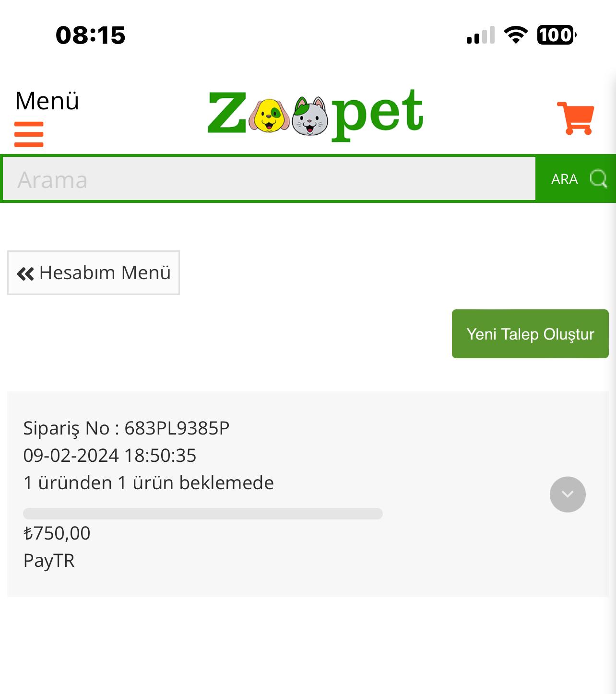Click the Wi-Fi icon in the status bar
Image resolution: width=616 pixels, height=694 pixels.
pyautogui.click(x=515, y=35)
